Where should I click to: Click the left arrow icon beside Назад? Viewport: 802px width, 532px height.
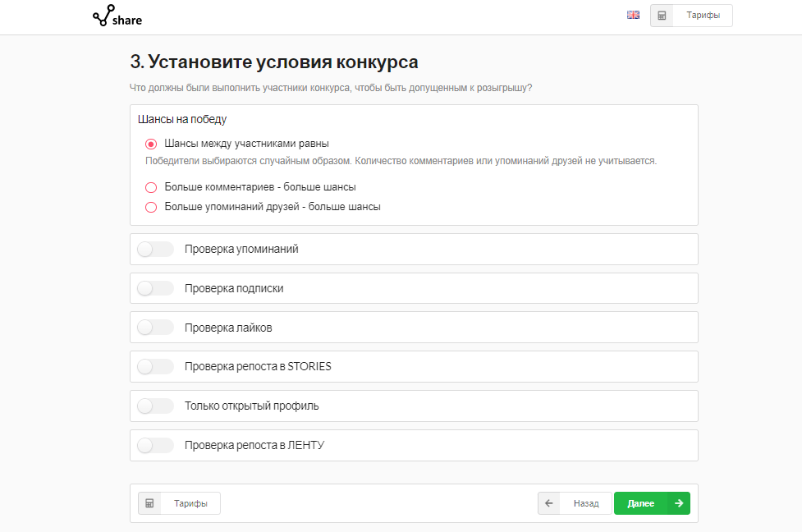click(548, 503)
